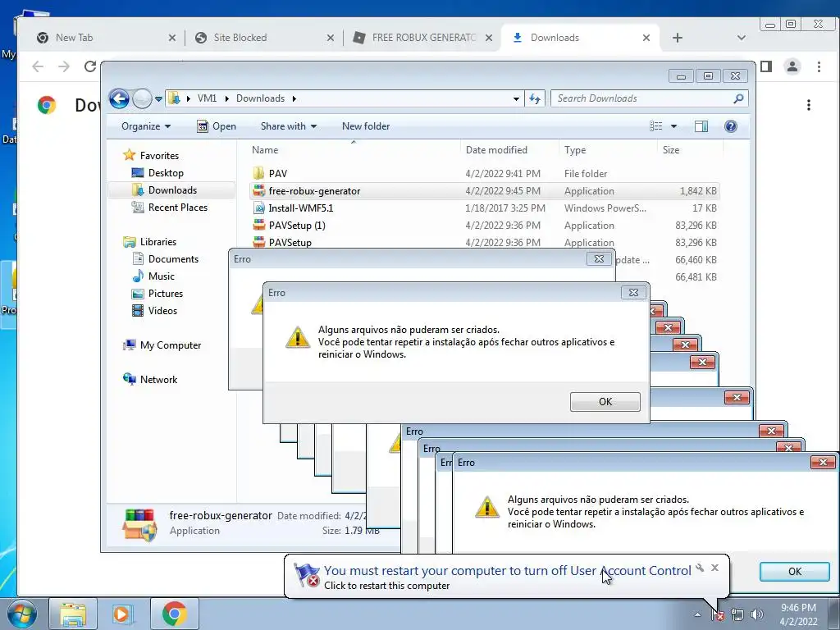Reload the page in Chrome
The width and height of the screenshot is (840, 630).
pyautogui.click(x=90, y=66)
